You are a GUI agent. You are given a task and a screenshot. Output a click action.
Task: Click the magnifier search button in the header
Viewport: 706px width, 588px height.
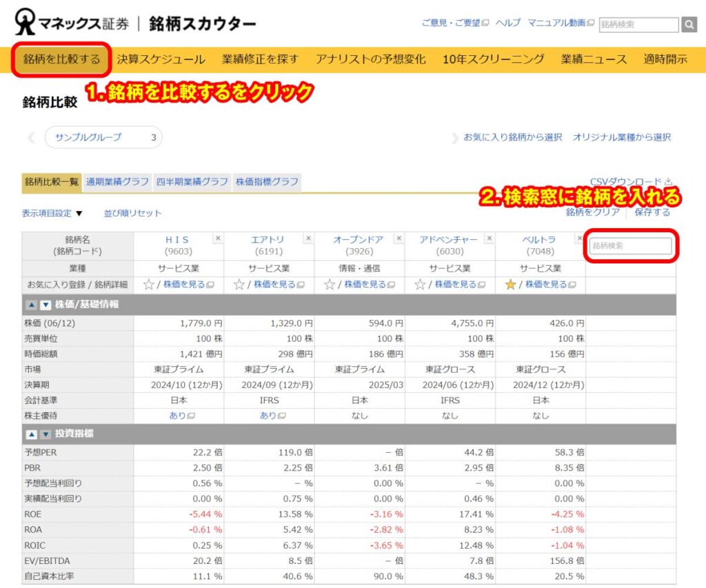pos(689,24)
